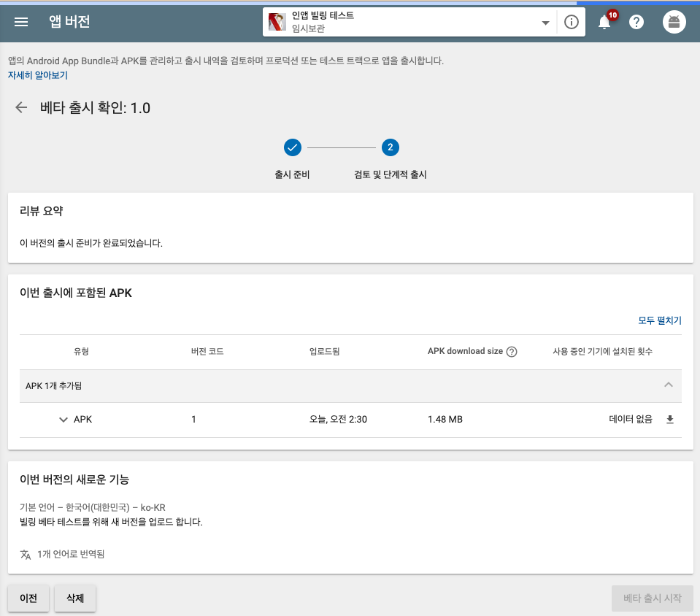The height and width of the screenshot is (616, 700).
Task: Click the 출시 준비 step label
Action: [292, 174]
